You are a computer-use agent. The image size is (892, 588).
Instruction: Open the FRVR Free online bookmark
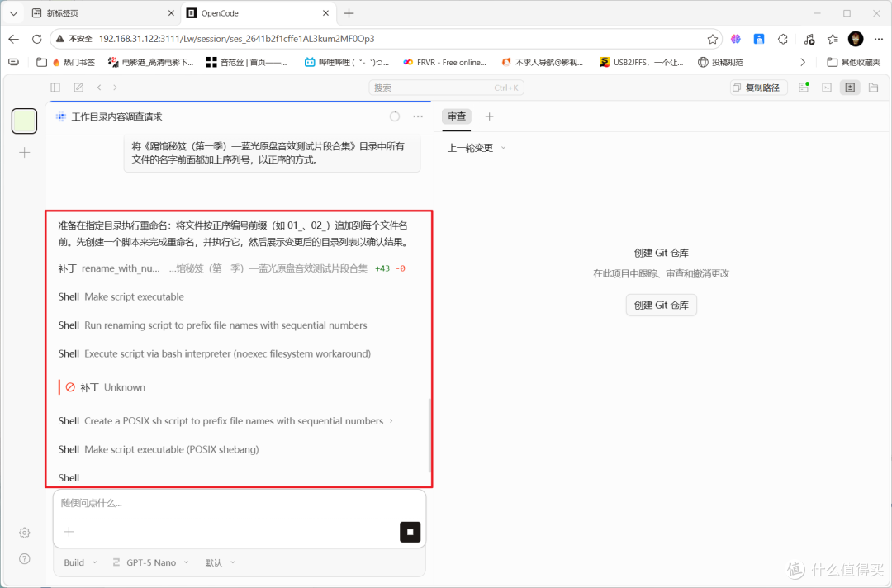click(445, 63)
